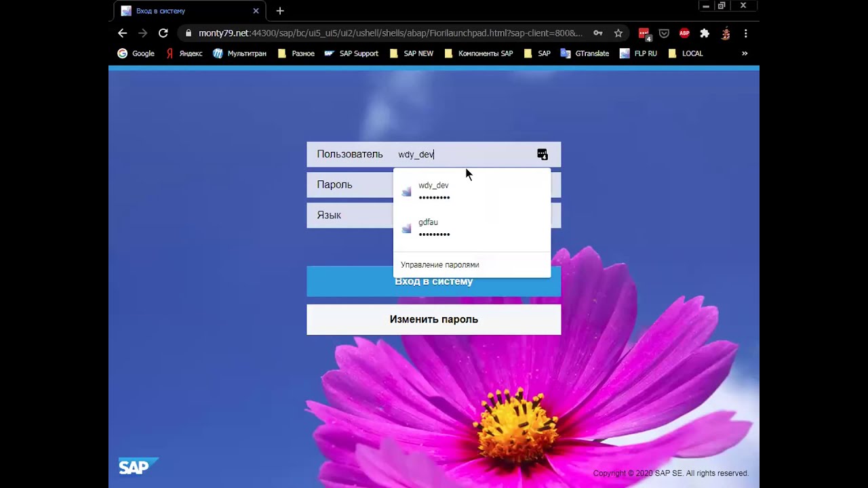Viewport: 868px width, 488px height.
Task: Click the browser forward arrow
Action: click(142, 33)
